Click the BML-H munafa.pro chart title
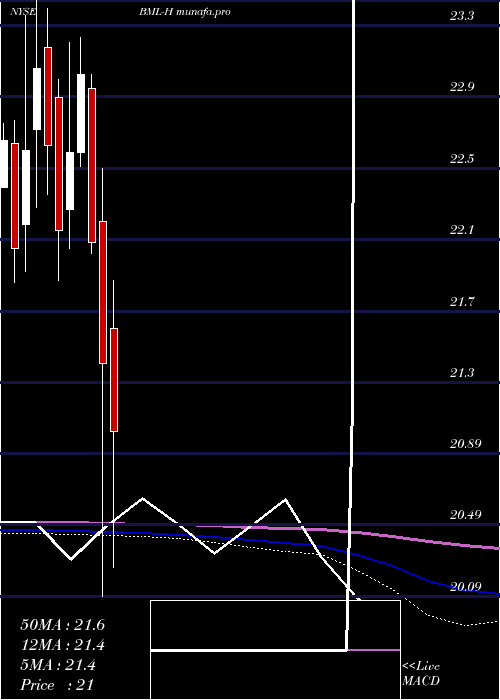The image size is (500, 700). [x=184, y=12]
